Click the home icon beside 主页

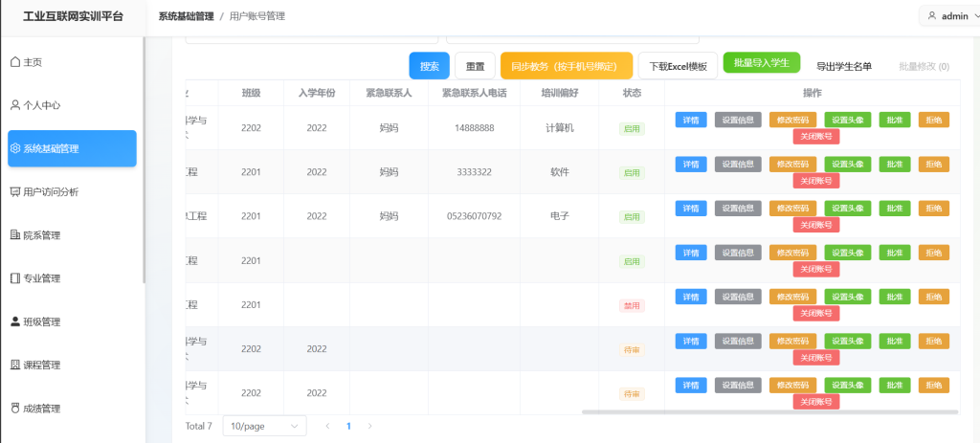(15, 62)
